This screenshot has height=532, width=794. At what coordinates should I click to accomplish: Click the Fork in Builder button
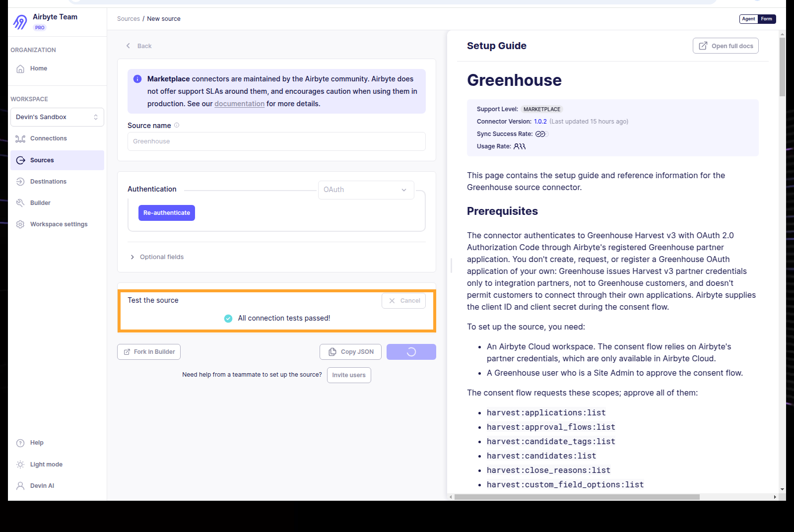click(149, 352)
